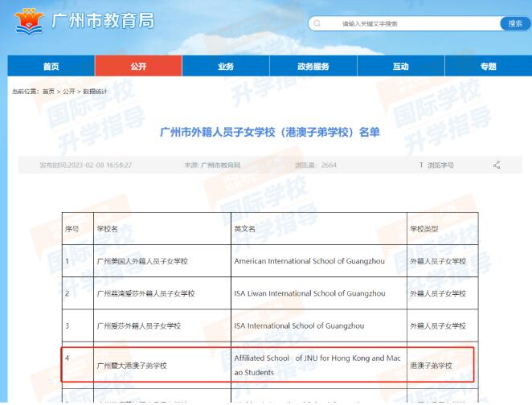Click the 学校名 column header

[x=162, y=229]
